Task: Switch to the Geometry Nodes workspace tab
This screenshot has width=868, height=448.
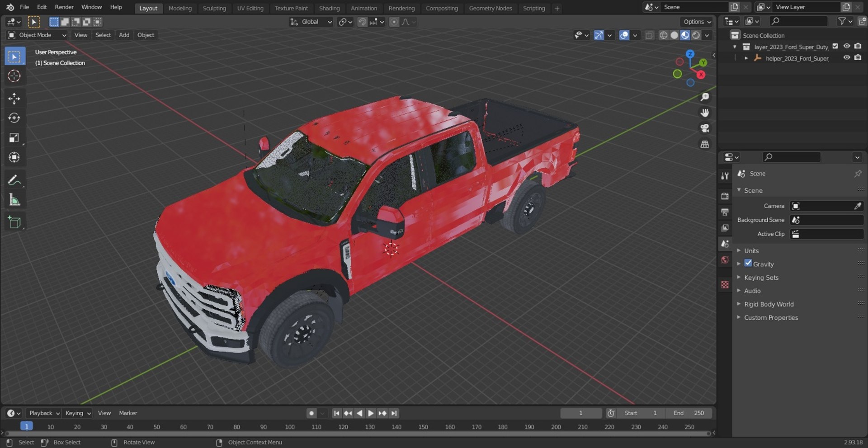Action: tap(491, 8)
